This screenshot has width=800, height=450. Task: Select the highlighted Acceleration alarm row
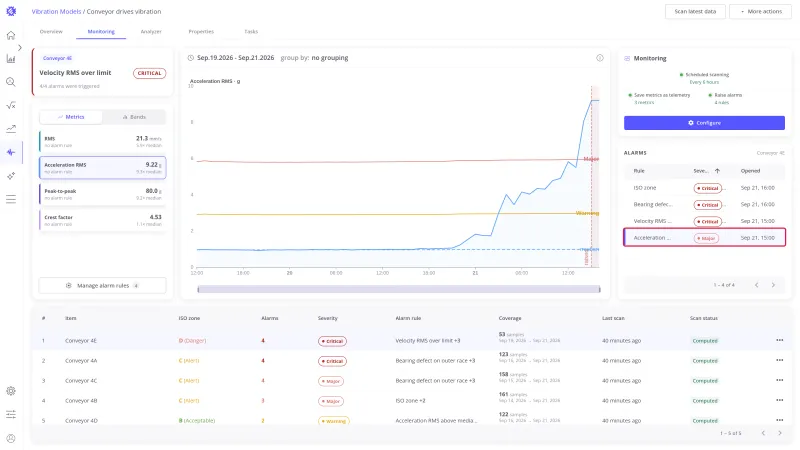pyautogui.click(x=704, y=238)
